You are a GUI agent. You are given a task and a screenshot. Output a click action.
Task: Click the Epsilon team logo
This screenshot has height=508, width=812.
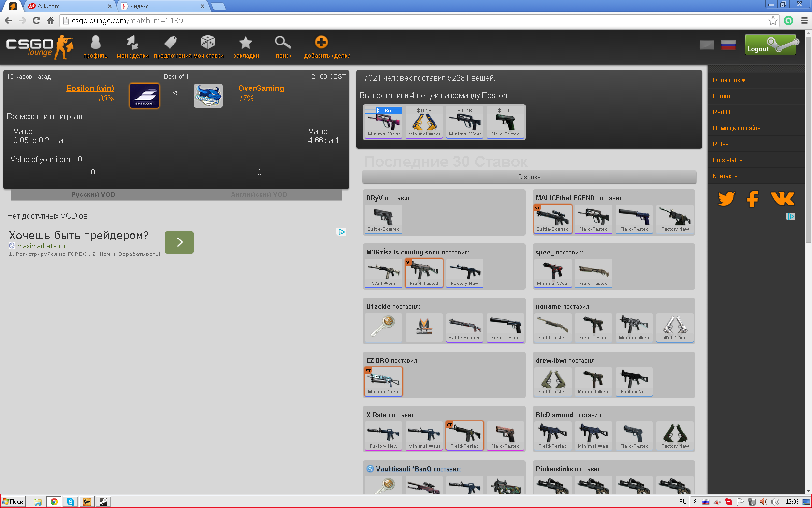click(x=144, y=96)
